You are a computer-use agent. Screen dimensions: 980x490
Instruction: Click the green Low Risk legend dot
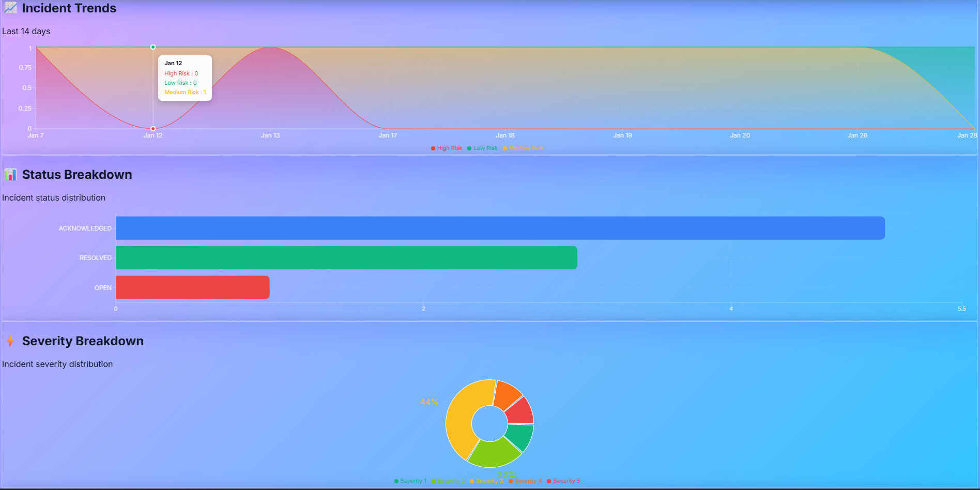tap(469, 148)
